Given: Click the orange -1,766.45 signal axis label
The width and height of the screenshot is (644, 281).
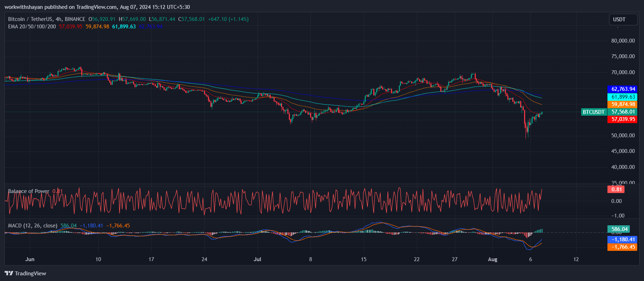Looking at the screenshot, I should coord(623,247).
